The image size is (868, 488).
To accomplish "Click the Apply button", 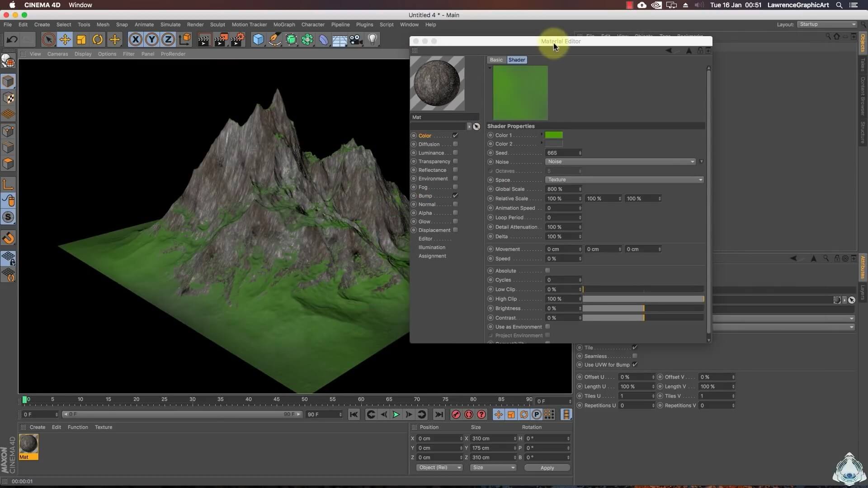I will [547, 468].
